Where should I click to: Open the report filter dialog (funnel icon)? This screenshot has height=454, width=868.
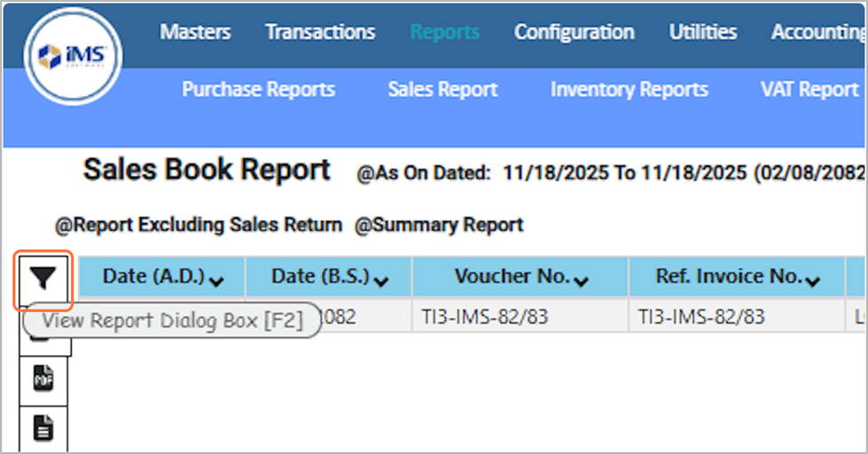(x=43, y=279)
